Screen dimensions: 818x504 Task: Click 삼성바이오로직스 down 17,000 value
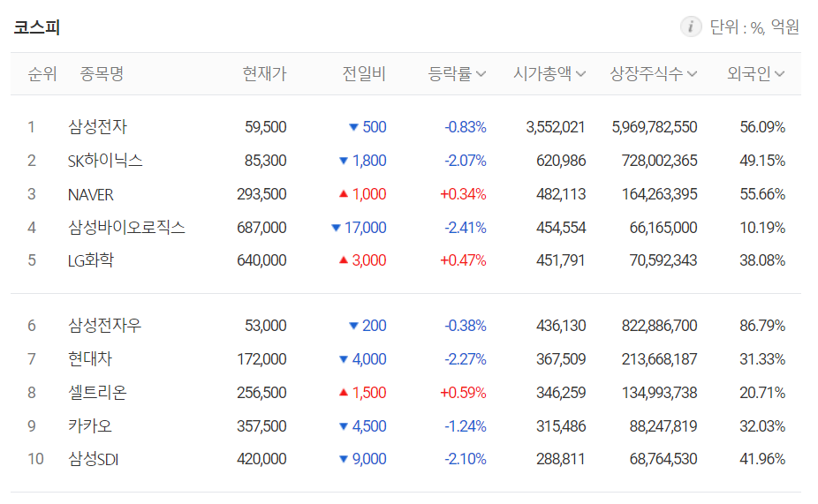pos(360,227)
